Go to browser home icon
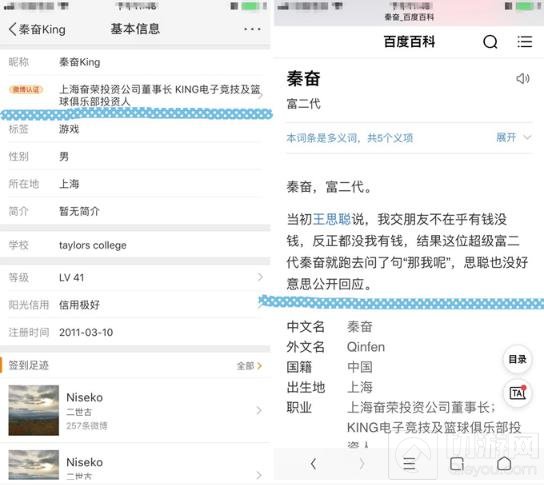Image resolution: width=544 pixels, height=485 pixels. click(504, 463)
